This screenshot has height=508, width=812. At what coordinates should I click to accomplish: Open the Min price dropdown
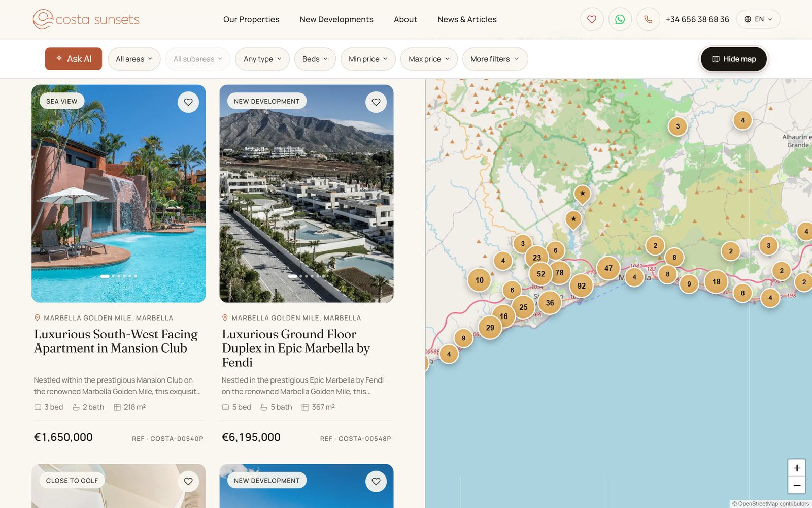(x=368, y=59)
